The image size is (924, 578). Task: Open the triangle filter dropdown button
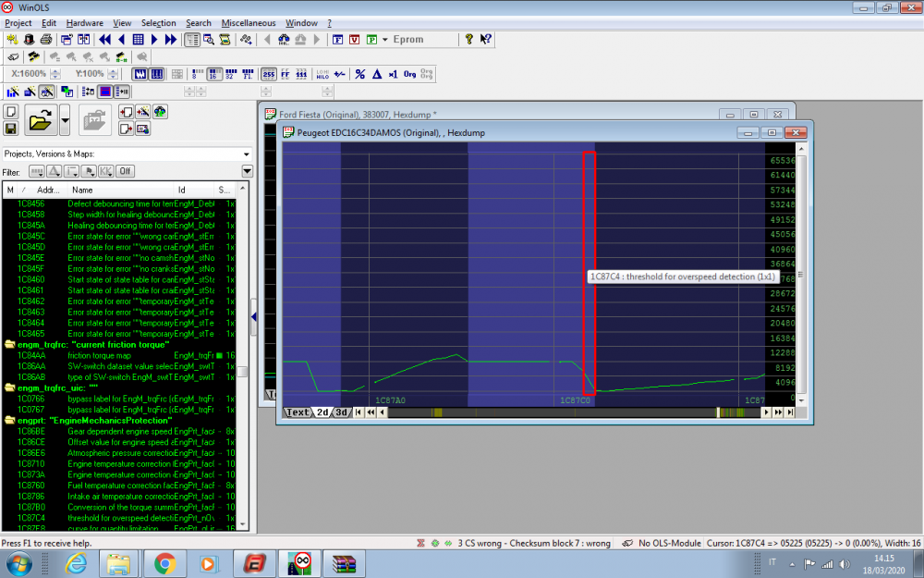(x=55, y=171)
